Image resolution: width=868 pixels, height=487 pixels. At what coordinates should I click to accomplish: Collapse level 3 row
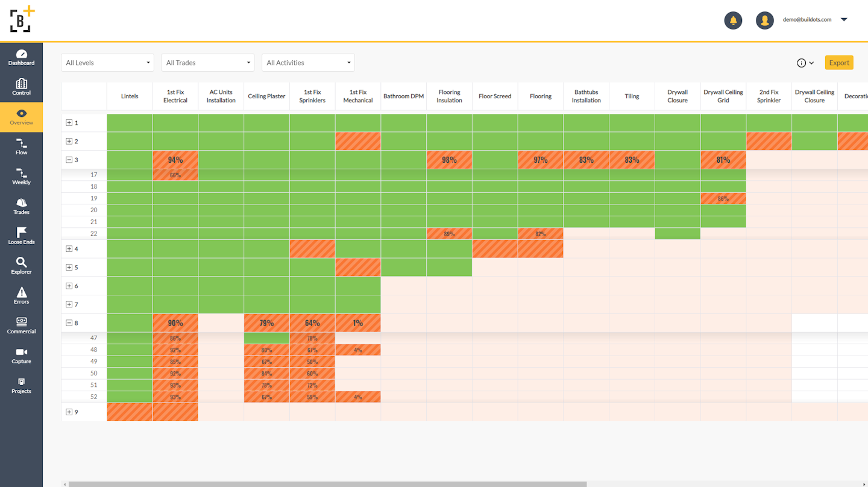click(69, 160)
